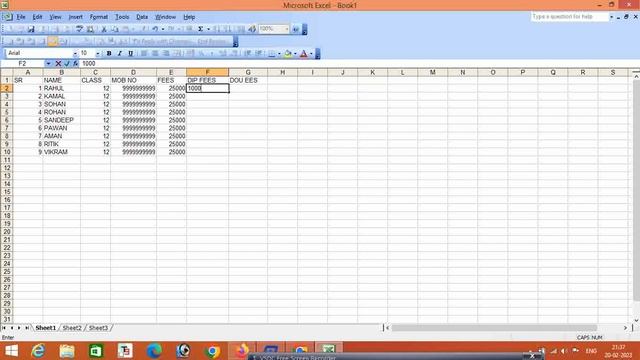Toggle Align Right
640x360 pixels.
tap(166, 53)
